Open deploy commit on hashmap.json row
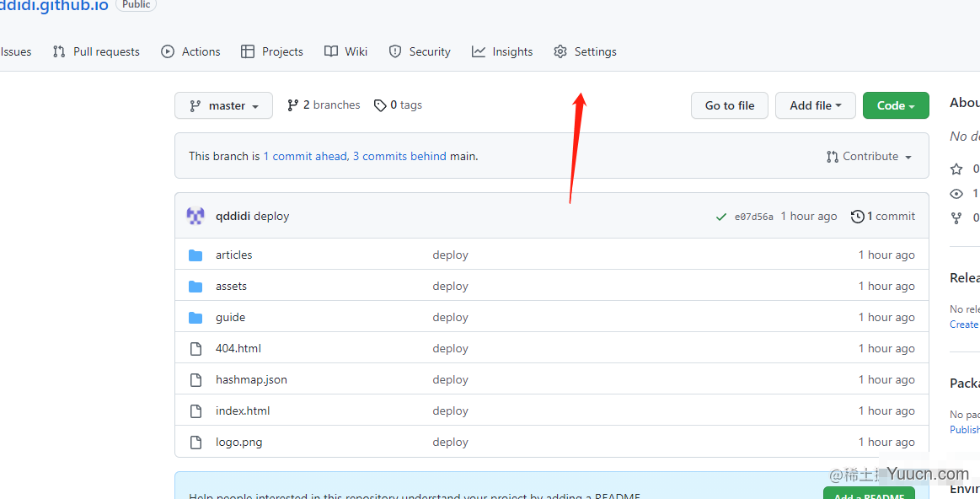The image size is (980, 499). click(x=450, y=380)
